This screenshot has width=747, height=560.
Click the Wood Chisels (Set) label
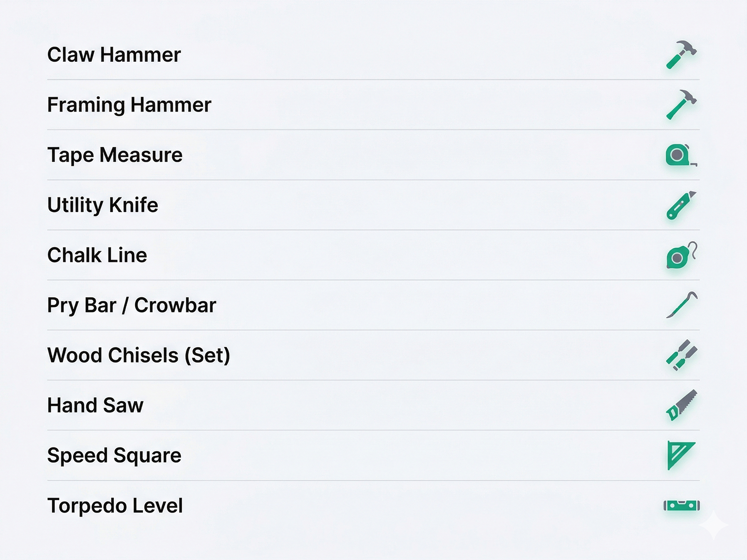139,355
